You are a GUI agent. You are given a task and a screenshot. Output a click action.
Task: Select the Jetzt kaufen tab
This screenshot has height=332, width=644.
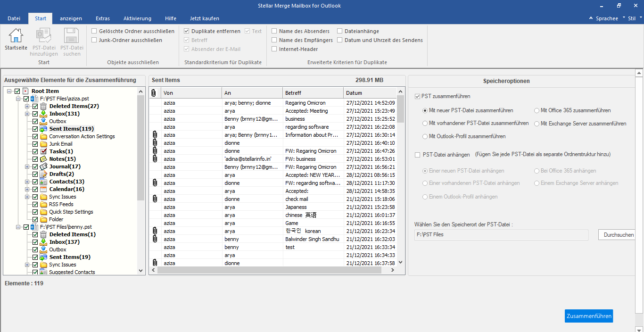tap(204, 18)
